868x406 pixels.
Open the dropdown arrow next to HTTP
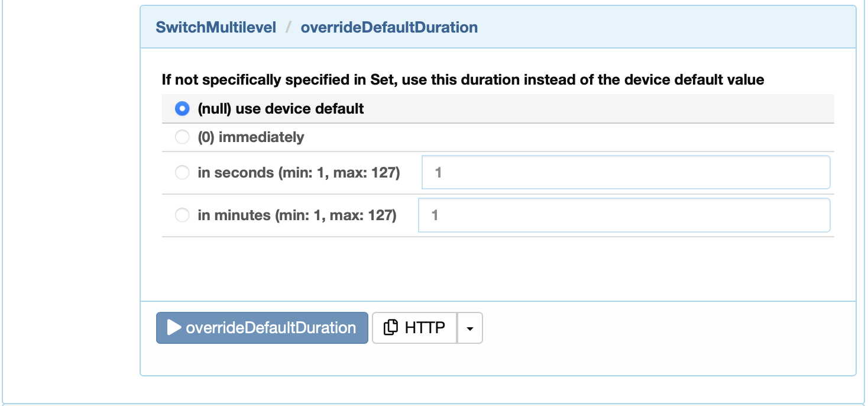click(x=470, y=328)
